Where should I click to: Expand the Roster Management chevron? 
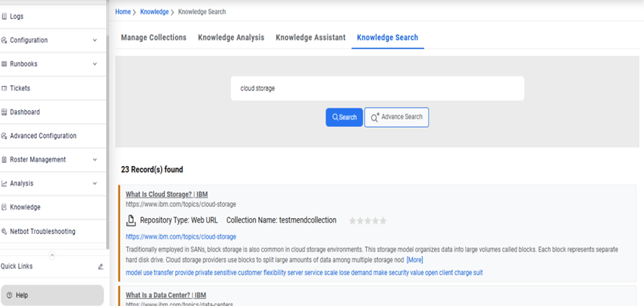[95, 159]
